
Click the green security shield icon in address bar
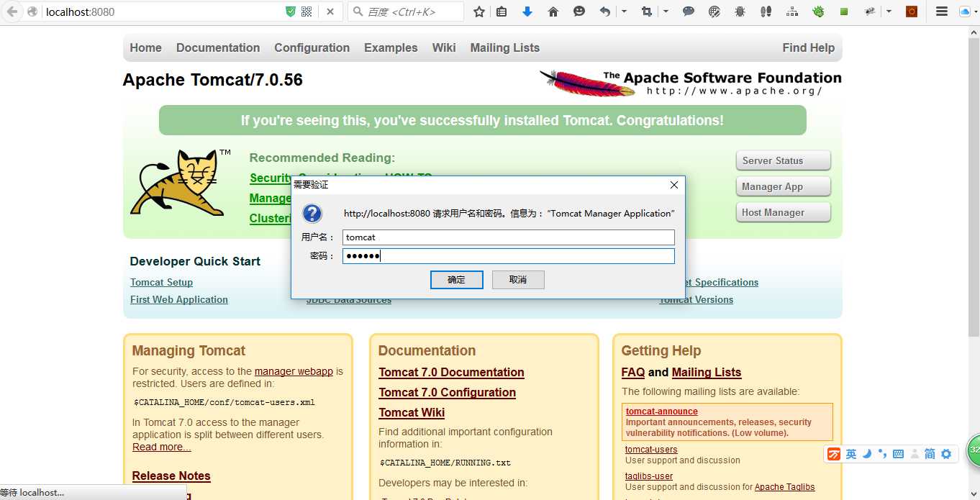pyautogui.click(x=291, y=12)
